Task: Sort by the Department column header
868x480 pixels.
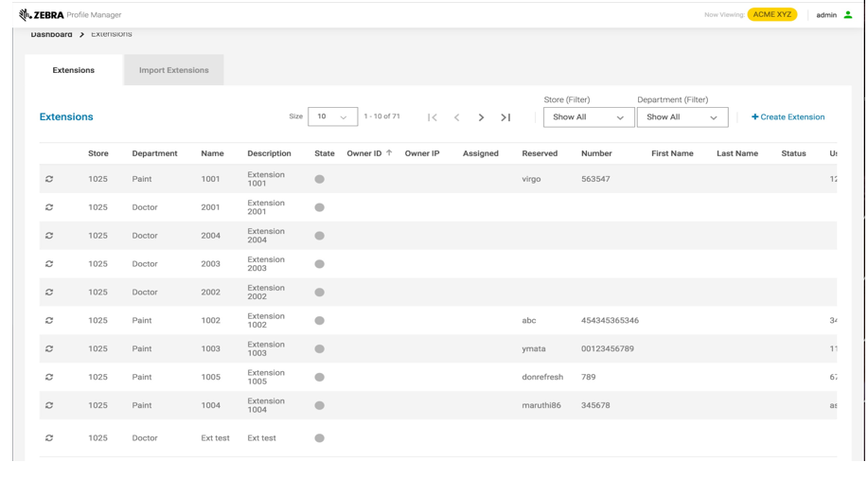Action: pos(154,153)
